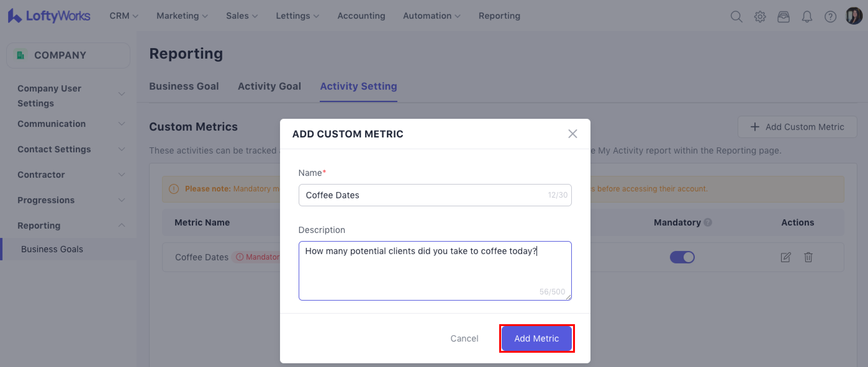868x367 pixels.
Task: Click the edit icon for Coffee Dates
Action: pyautogui.click(x=785, y=257)
